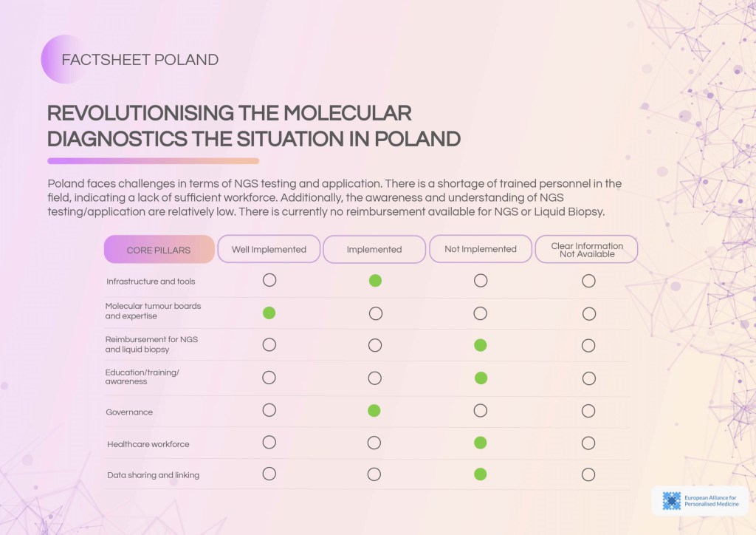Select the filled Implemented circle for Infrastructure and tools
The height and width of the screenshot is (535, 756).
click(375, 281)
